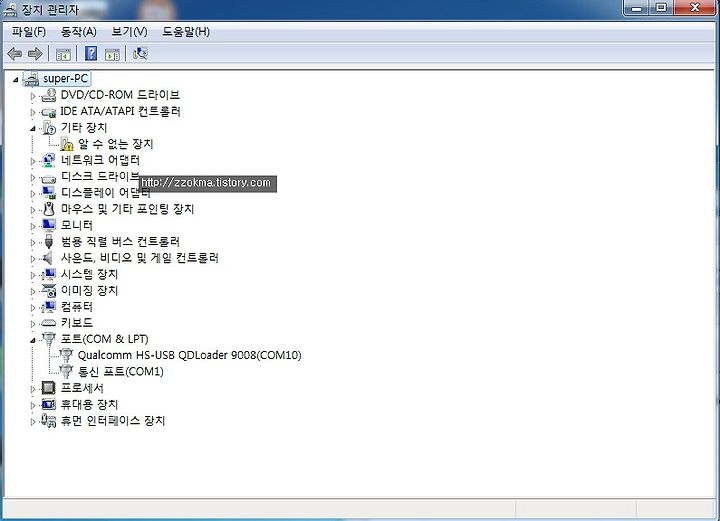Click the Forward arrow toolbar button
The width and height of the screenshot is (720, 521).
tap(35, 54)
